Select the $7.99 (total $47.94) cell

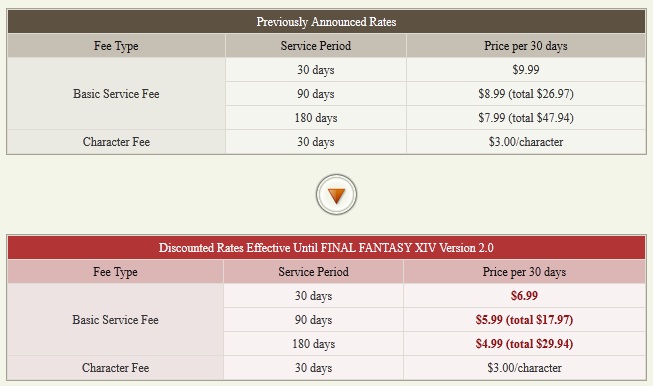[x=526, y=118]
